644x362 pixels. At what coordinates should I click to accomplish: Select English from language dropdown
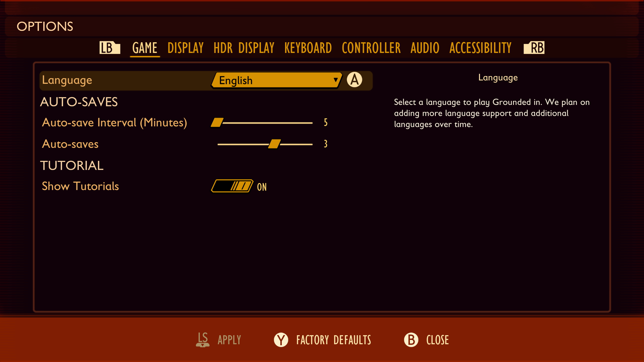click(x=276, y=80)
